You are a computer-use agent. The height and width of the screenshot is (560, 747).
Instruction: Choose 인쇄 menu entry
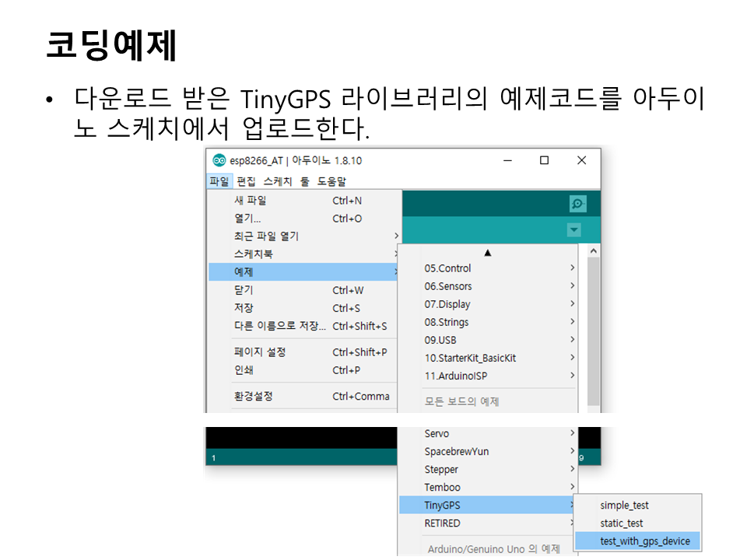[303, 370]
